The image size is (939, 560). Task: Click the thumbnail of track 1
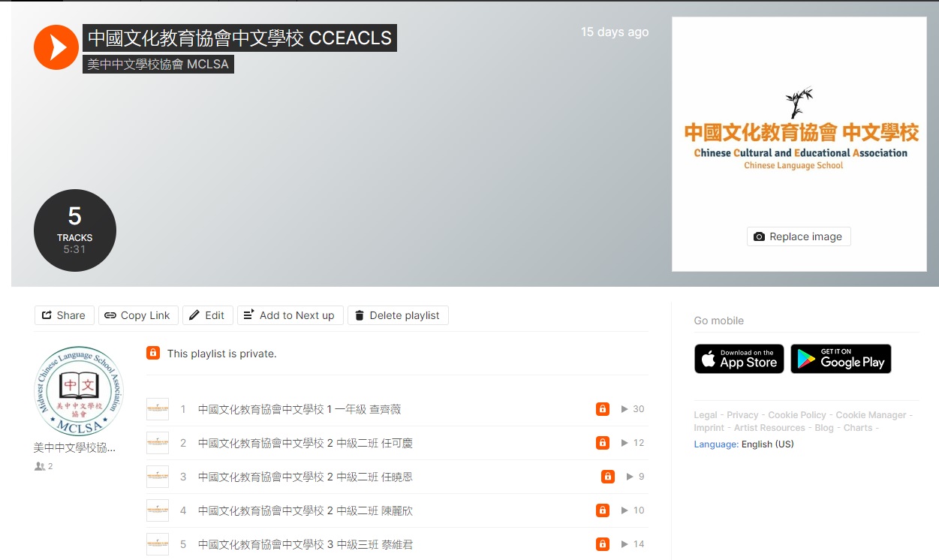[x=158, y=409]
